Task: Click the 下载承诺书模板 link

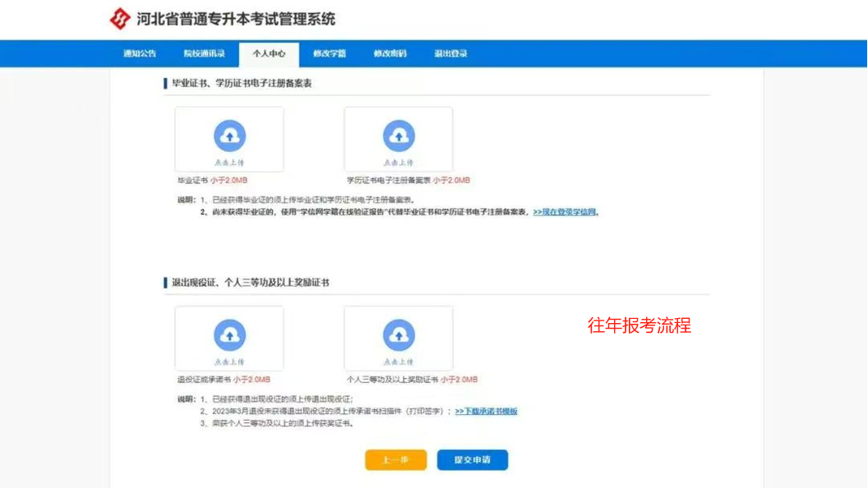Action: point(489,411)
